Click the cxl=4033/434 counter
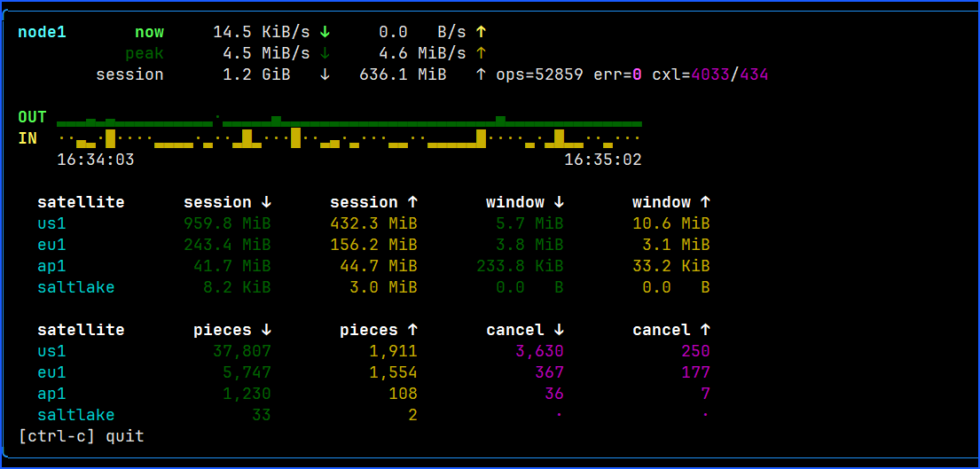 point(710,75)
